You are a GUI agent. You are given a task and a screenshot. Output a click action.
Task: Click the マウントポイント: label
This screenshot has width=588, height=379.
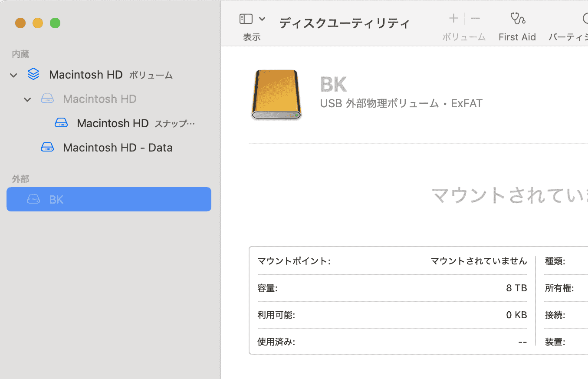pyautogui.click(x=294, y=261)
